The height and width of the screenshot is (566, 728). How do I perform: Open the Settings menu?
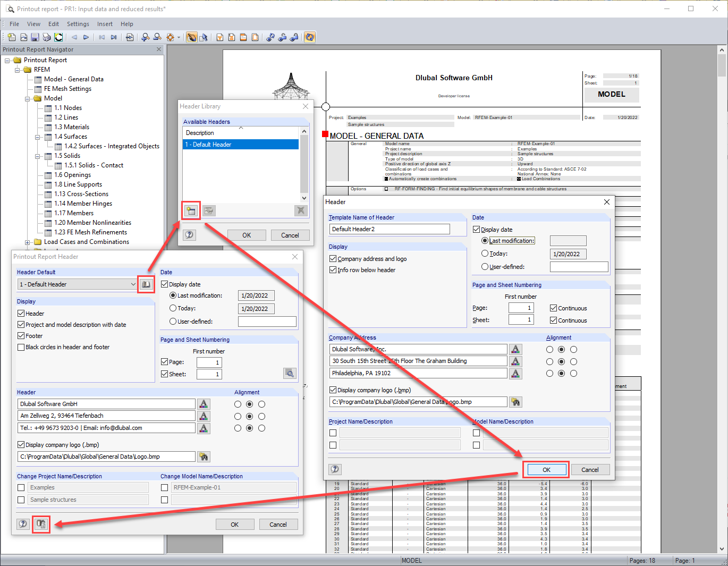(78, 24)
